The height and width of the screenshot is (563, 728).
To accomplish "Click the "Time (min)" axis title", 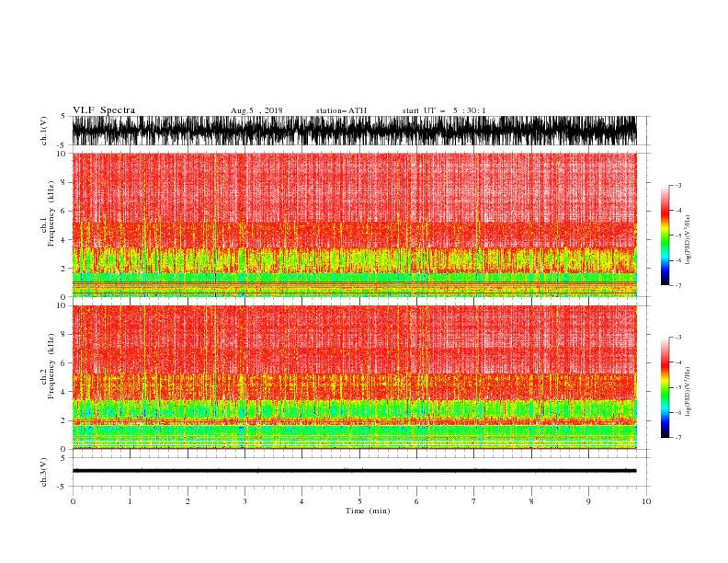I will pyautogui.click(x=368, y=511).
